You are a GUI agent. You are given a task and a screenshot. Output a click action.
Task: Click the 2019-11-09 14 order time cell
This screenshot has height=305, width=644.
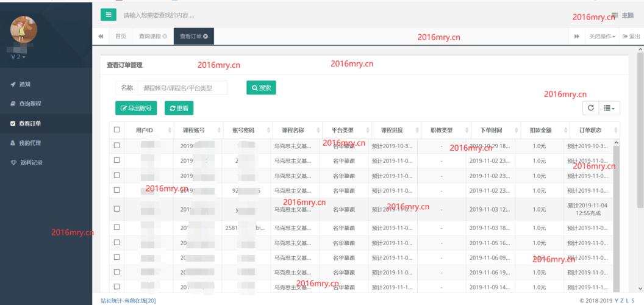coord(490,287)
